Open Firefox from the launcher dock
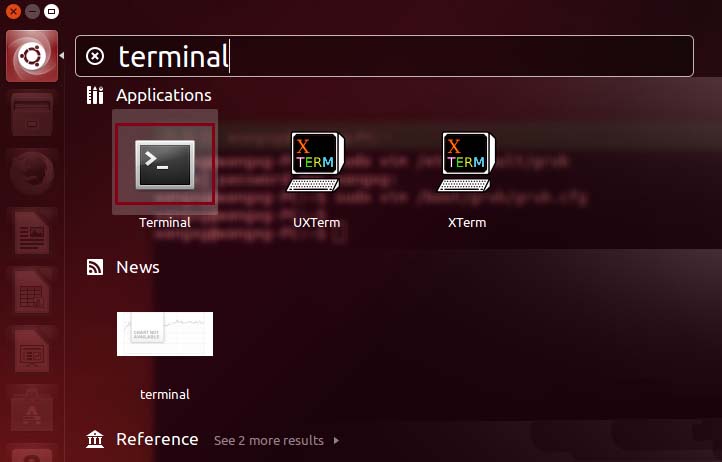Viewport: 722px width, 462px height. [x=32, y=174]
